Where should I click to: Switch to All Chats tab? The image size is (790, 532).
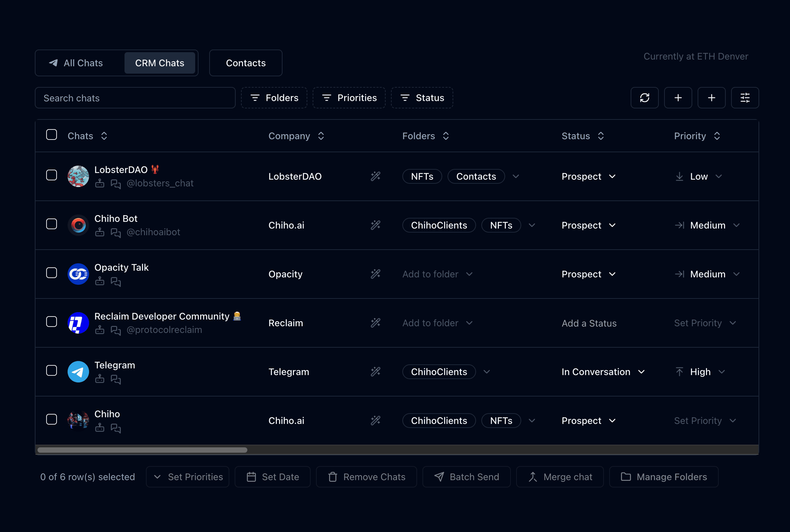click(76, 63)
